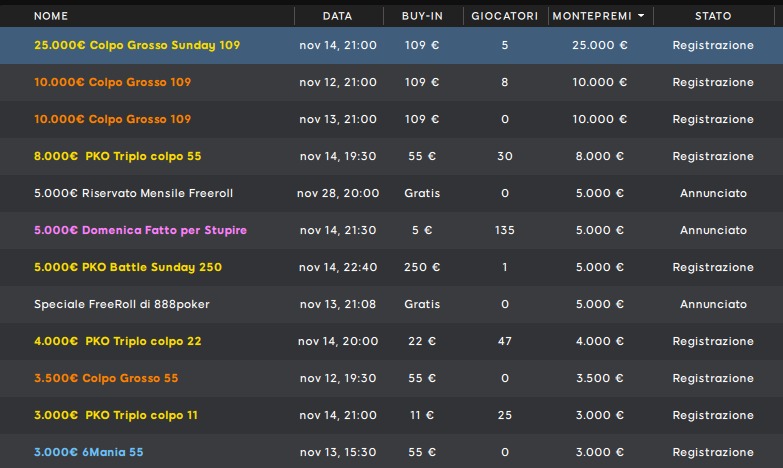Open 4.000€ PKO Triplo colpo 22
The height and width of the screenshot is (468, 783).
pyautogui.click(x=118, y=341)
